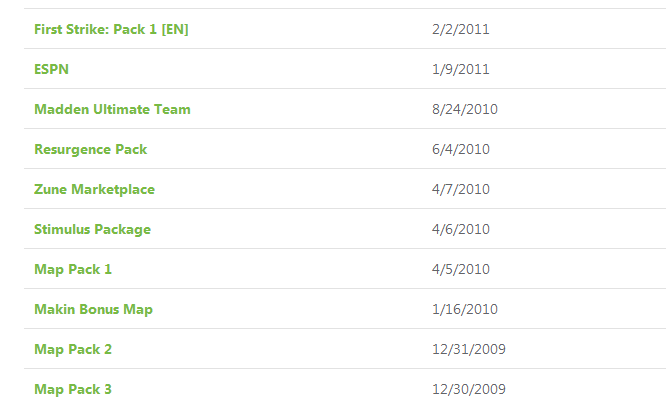Click the 12/31/2009 date for Map Pack 2
The width and height of the screenshot is (666, 417).
click(x=469, y=349)
